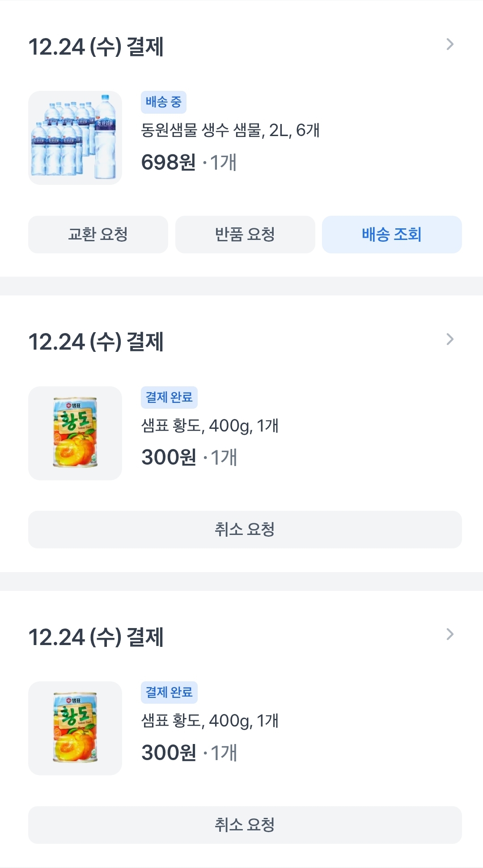Tap the 300원 price on first 황도 order
The image size is (483, 868).
click(169, 457)
